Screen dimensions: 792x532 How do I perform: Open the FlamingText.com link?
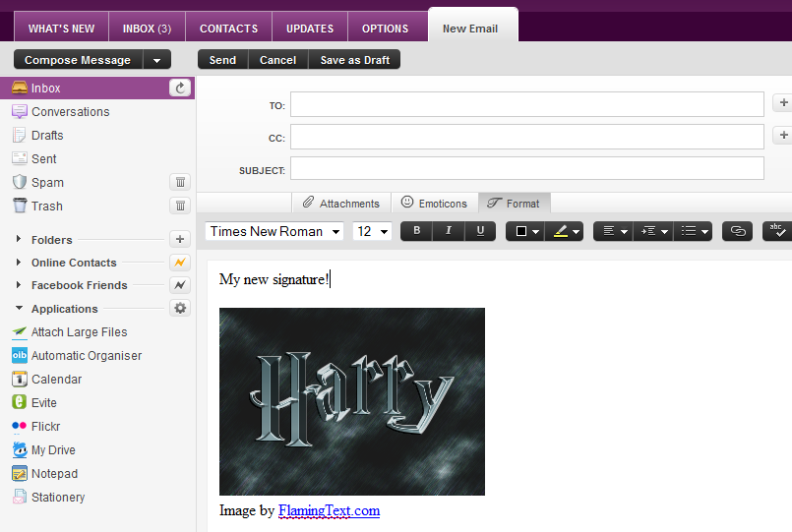point(329,510)
